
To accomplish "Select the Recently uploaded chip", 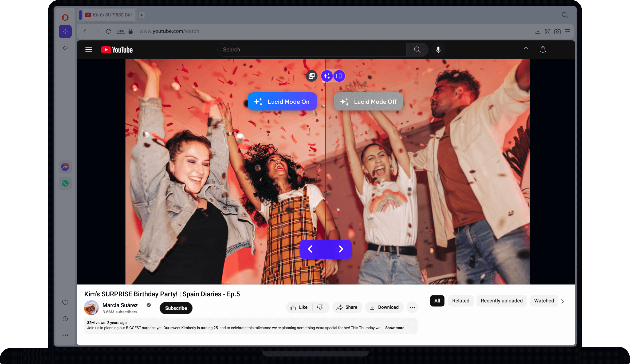I will pos(502,301).
